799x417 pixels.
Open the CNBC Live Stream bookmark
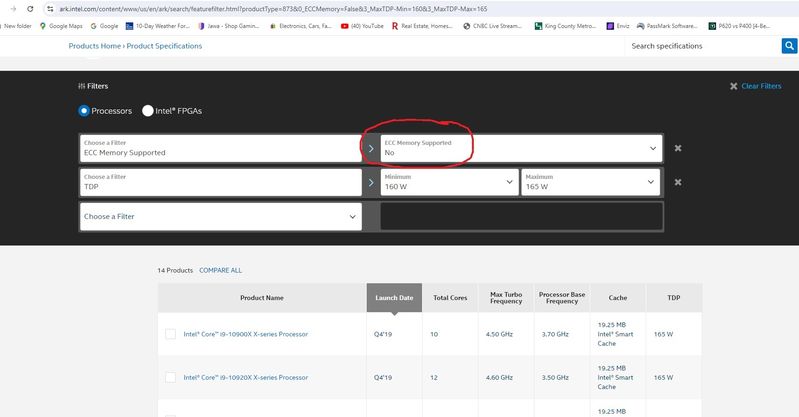(x=492, y=25)
